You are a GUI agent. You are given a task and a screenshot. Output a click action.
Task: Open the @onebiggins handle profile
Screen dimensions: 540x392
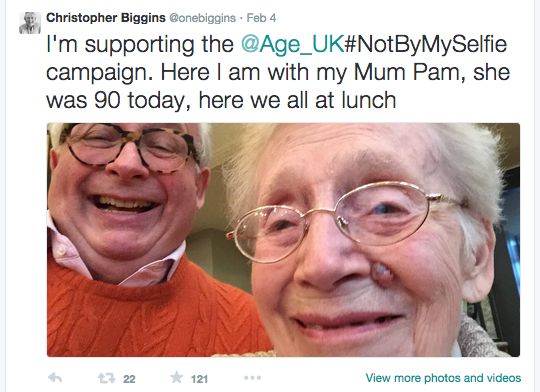coord(202,18)
